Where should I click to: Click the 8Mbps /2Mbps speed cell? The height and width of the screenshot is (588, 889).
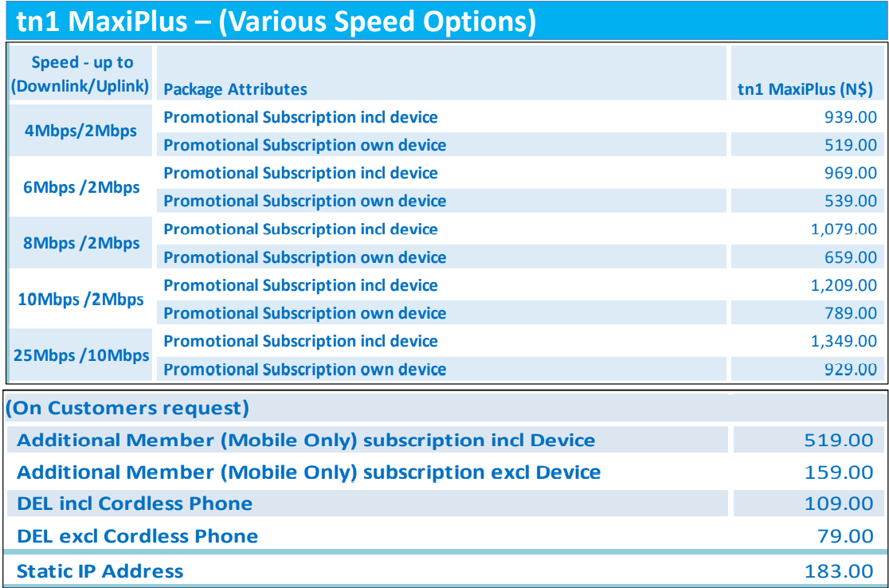point(80,243)
